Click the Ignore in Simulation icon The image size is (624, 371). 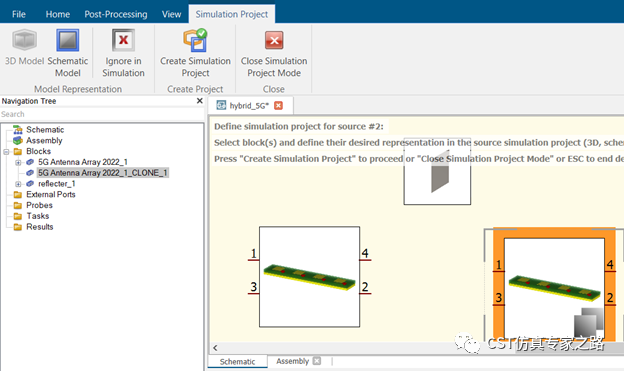[x=123, y=40]
